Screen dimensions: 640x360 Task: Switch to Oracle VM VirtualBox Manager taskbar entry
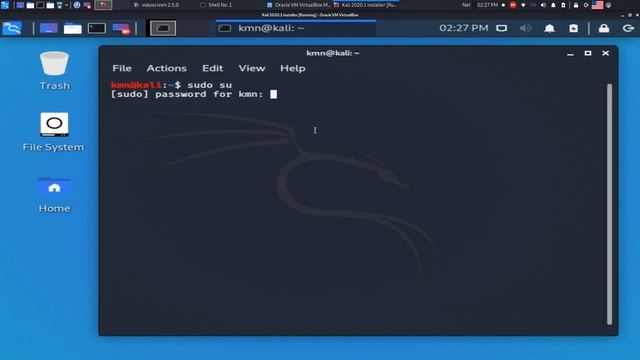point(299,5)
